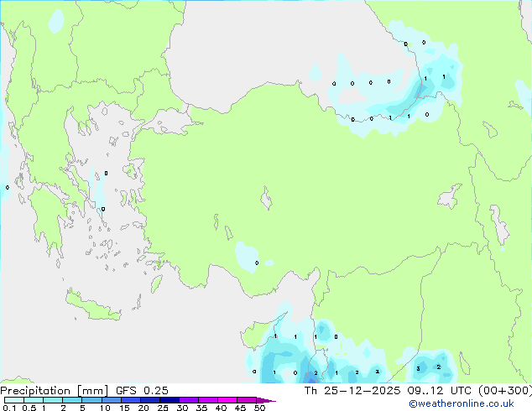Screen dimensions: 532x411
Task: Select the 1–2 mm legend swatch
Action: 53,400
